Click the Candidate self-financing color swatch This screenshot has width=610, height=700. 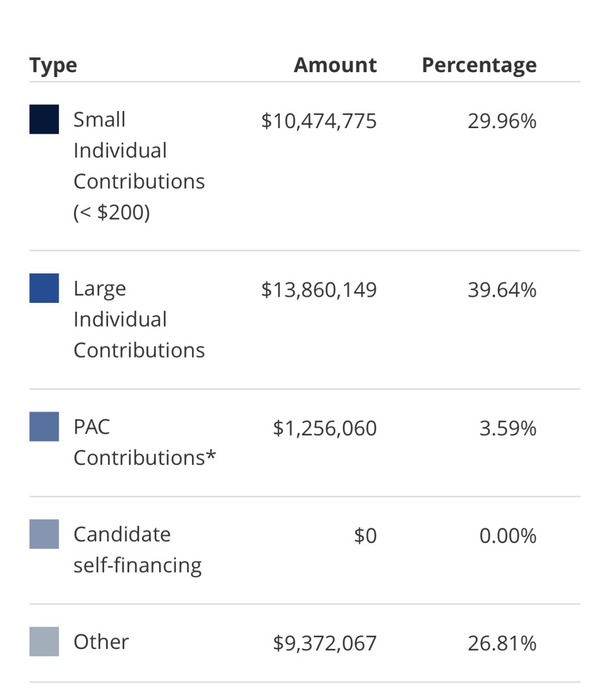[44, 534]
